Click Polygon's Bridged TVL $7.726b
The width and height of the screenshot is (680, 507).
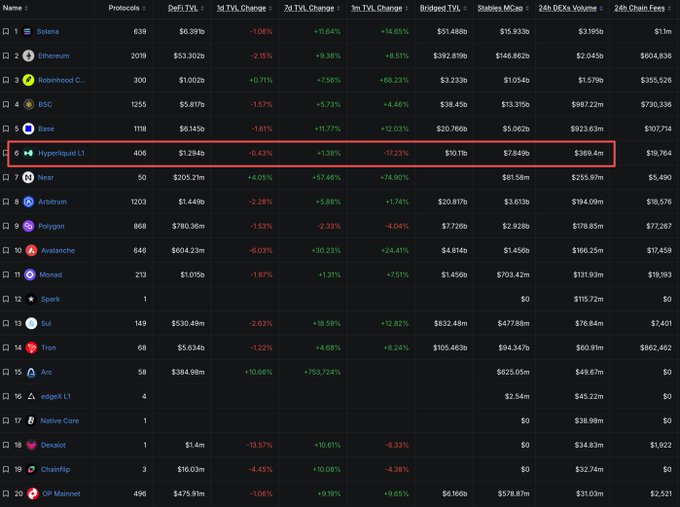pyautogui.click(x=454, y=226)
